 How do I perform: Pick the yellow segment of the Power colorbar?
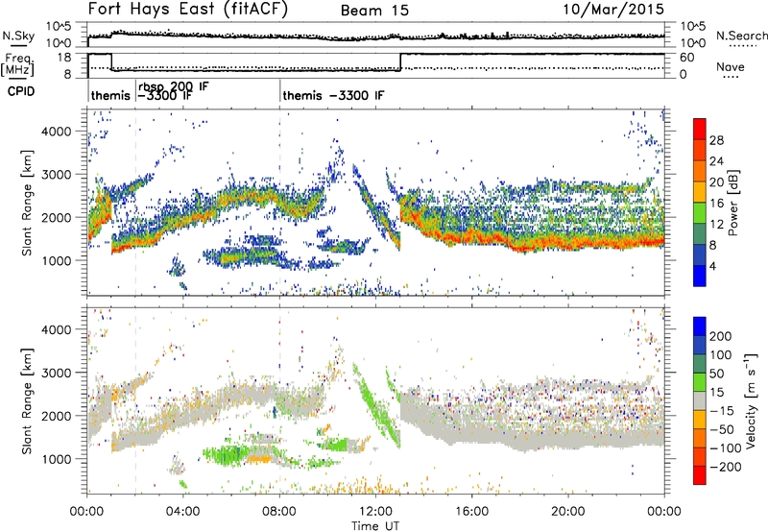coord(700,192)
